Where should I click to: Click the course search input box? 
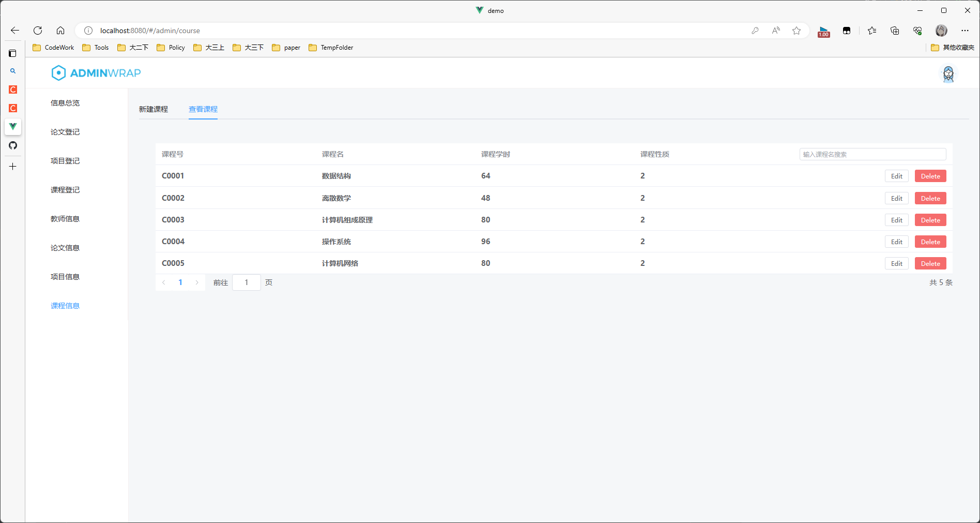click(872, 154)
